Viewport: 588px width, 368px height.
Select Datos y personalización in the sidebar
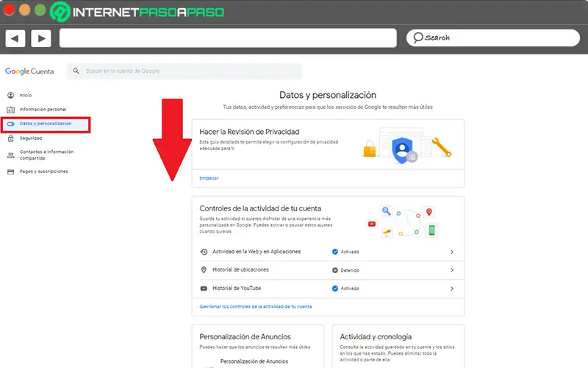tap(46, 124)
